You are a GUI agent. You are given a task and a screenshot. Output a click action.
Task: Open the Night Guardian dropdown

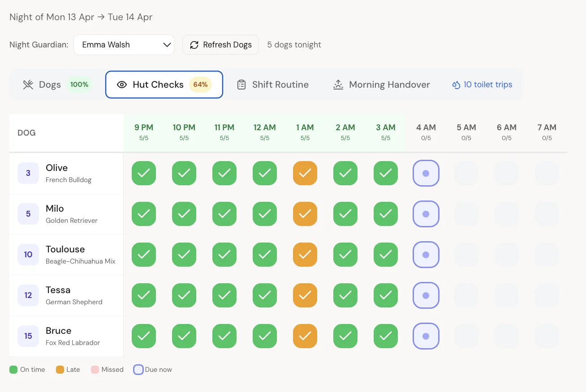[124, 45]
